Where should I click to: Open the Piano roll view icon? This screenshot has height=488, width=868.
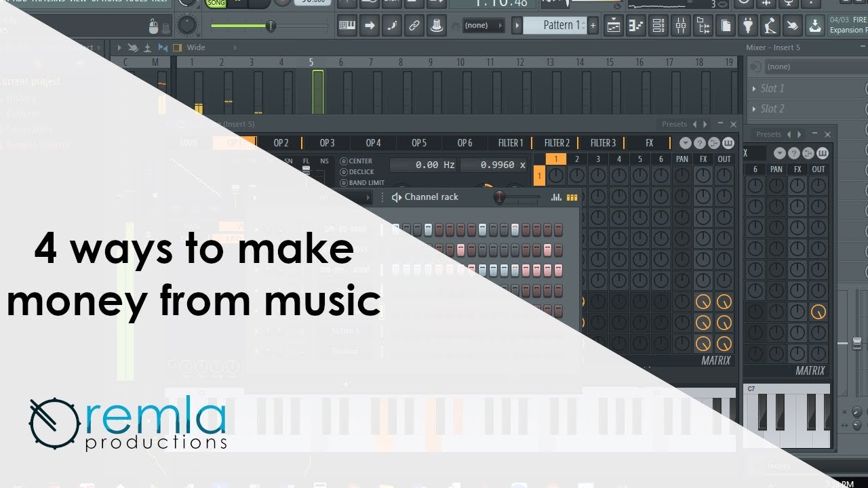[636, 26]
